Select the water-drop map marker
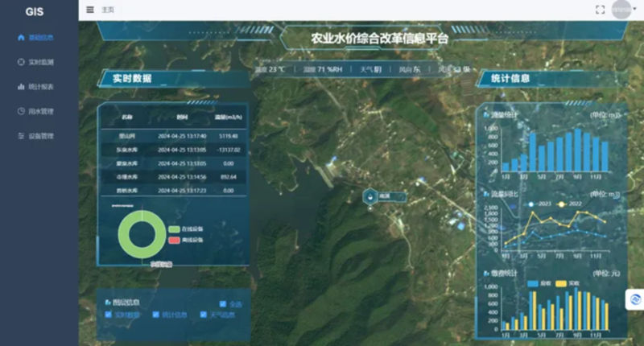Image resolution: width=644 pixels, height=346 pixels. click(x=370, y=196)
